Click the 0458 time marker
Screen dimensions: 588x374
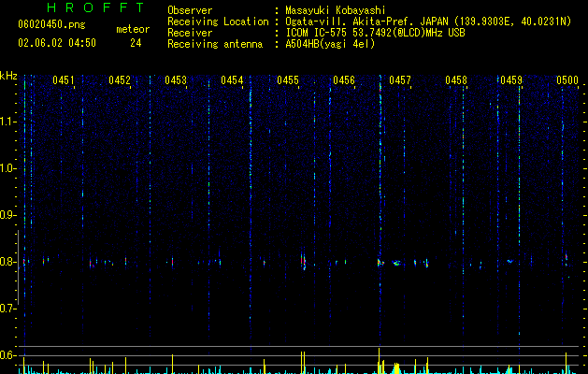(x=456, y=79)
